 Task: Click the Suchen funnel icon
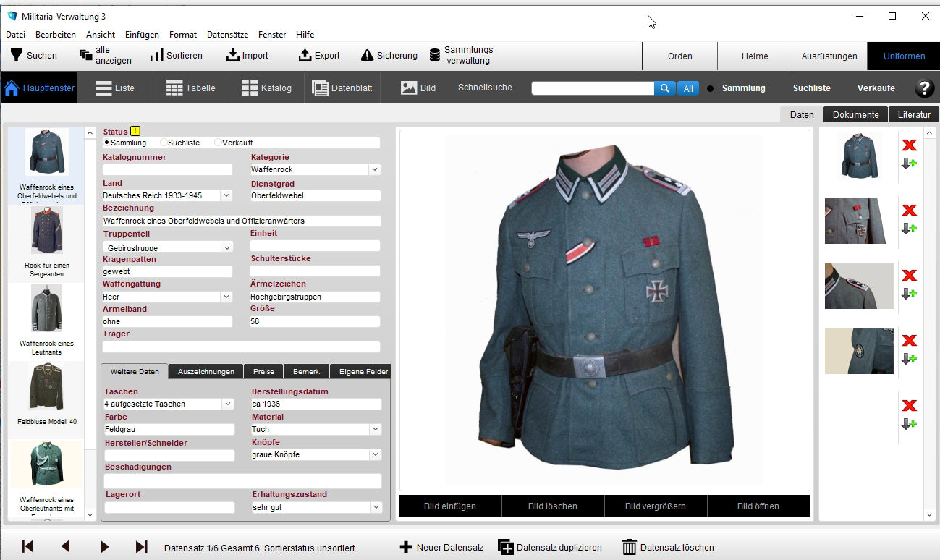[x=16, y=56]
